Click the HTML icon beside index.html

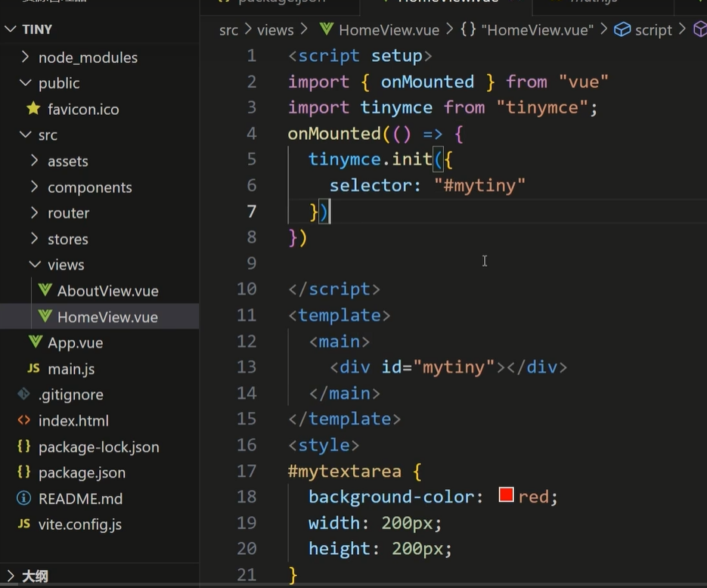[x=24, y=420]
